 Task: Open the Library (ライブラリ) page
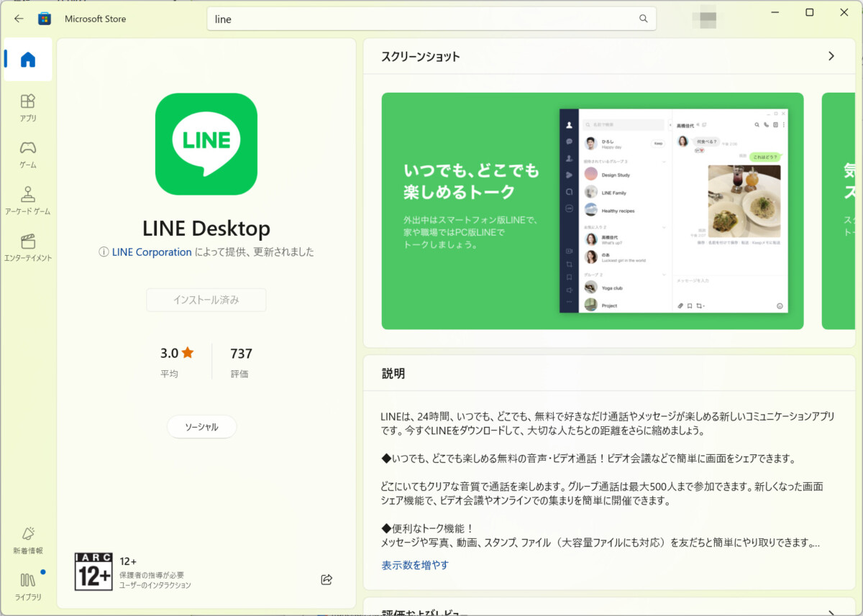28,587
